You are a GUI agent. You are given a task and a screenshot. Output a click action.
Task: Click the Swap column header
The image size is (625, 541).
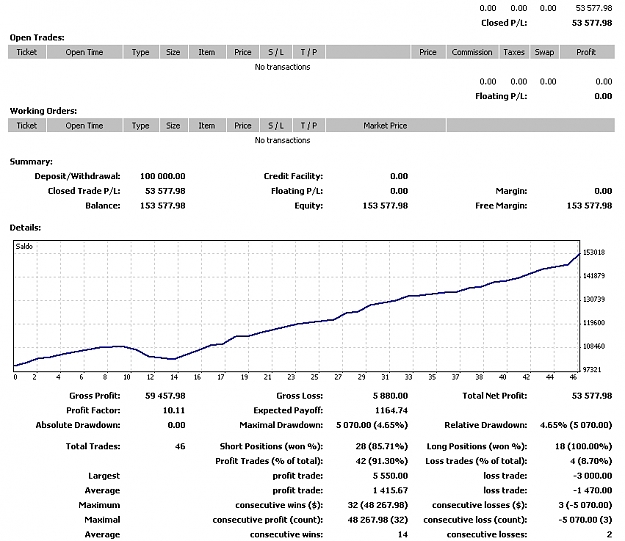coord(544,52)
